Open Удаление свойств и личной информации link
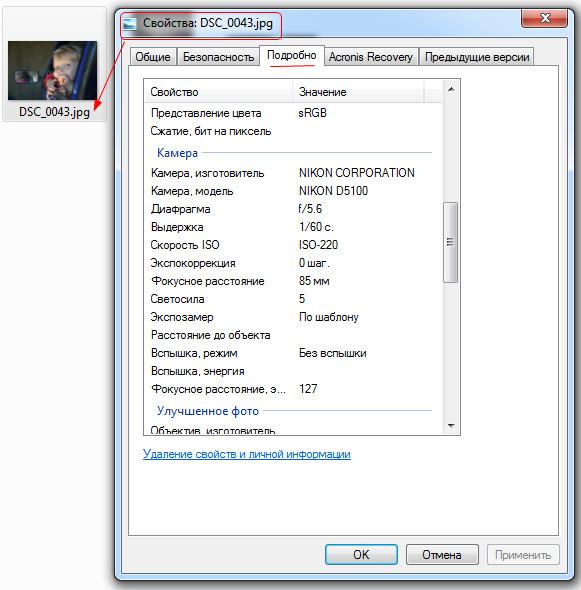 [247, 454]
